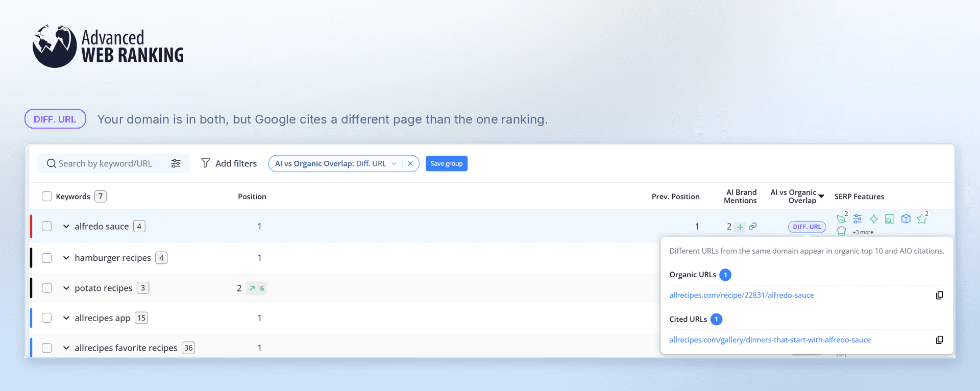
Task: Click the cube SERP feature icon
Action: coord(906,219)
